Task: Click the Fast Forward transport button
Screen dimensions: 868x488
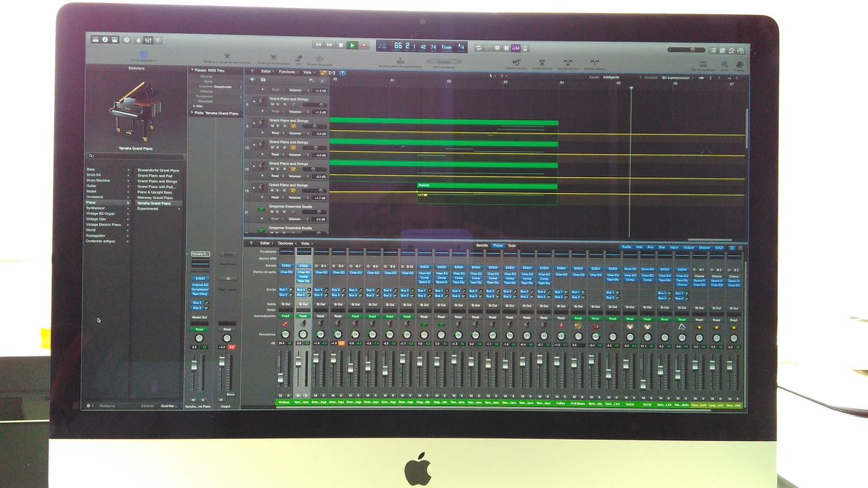Action: (329, 45)
